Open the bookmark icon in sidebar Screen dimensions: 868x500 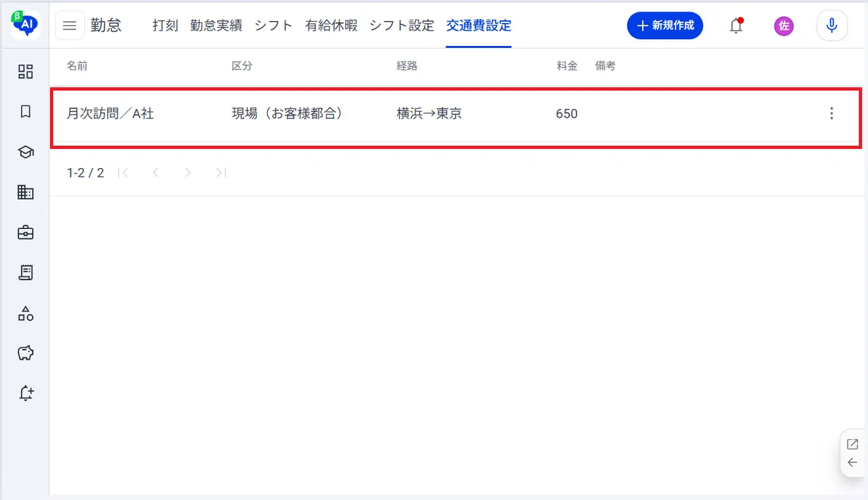26,112
